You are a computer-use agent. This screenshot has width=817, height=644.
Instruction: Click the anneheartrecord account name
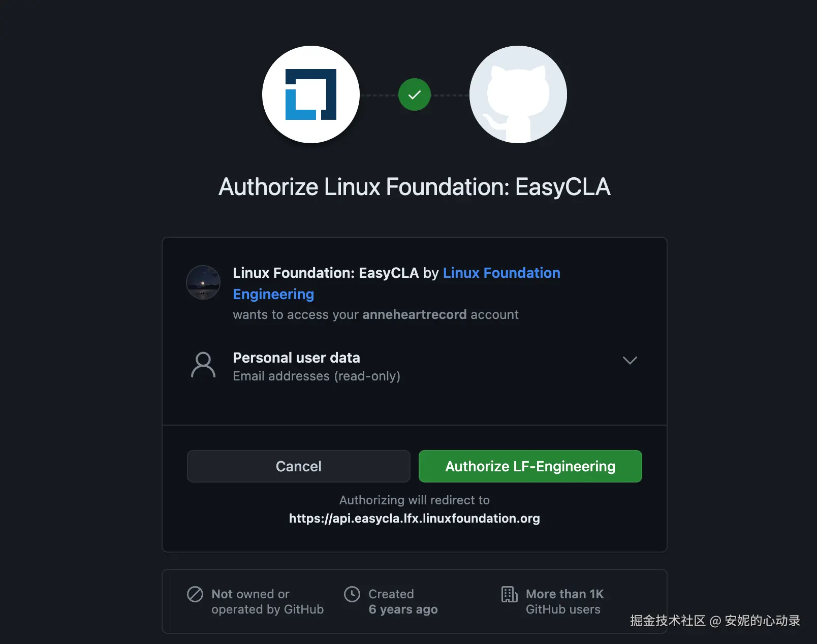pyautogui.click(x=415, y=314)
